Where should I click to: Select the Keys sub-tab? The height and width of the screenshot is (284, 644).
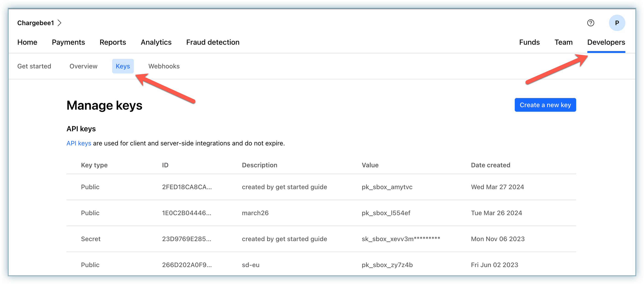pyautogui.click(x=123, y=66)
